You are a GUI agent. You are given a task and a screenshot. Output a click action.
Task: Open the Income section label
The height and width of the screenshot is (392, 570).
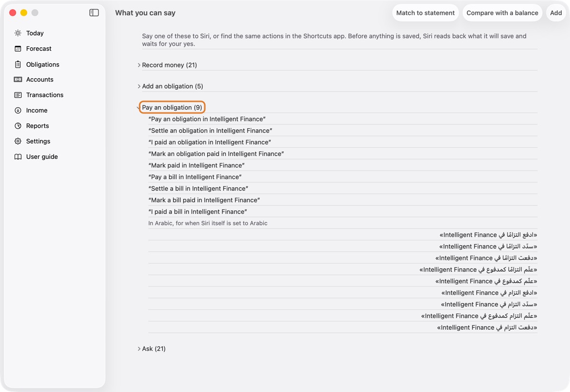(37, 111)
